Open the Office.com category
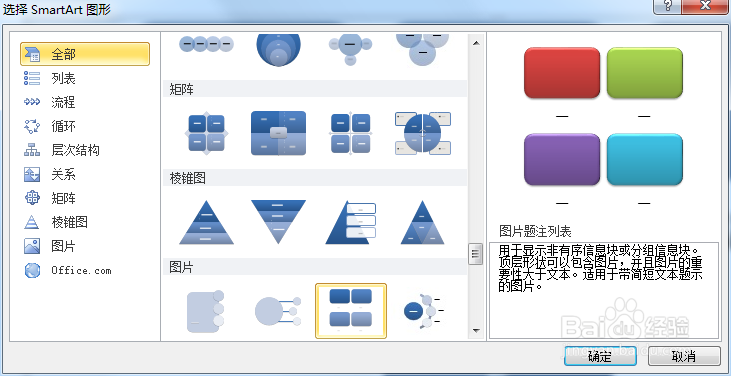The image size is (731, 376). pos(81,270)
